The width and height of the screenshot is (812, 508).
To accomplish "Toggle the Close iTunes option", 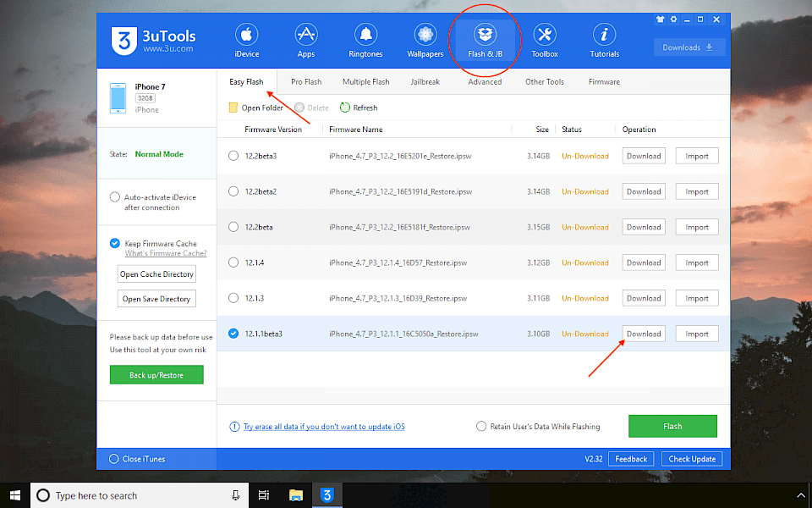I will [x=113, y=459].
